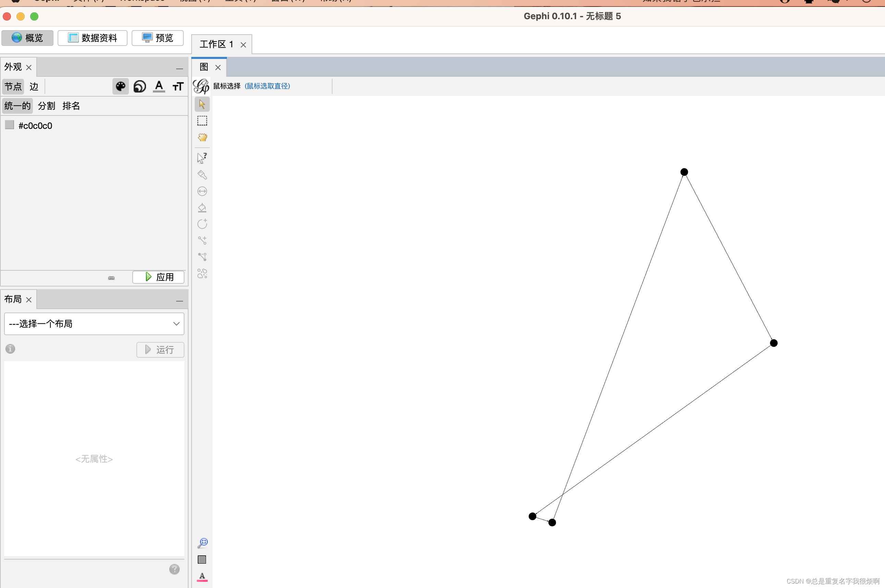The image size is (885, 588).
Task: Open the layout selection dropdown
Action: coord(94,323)
